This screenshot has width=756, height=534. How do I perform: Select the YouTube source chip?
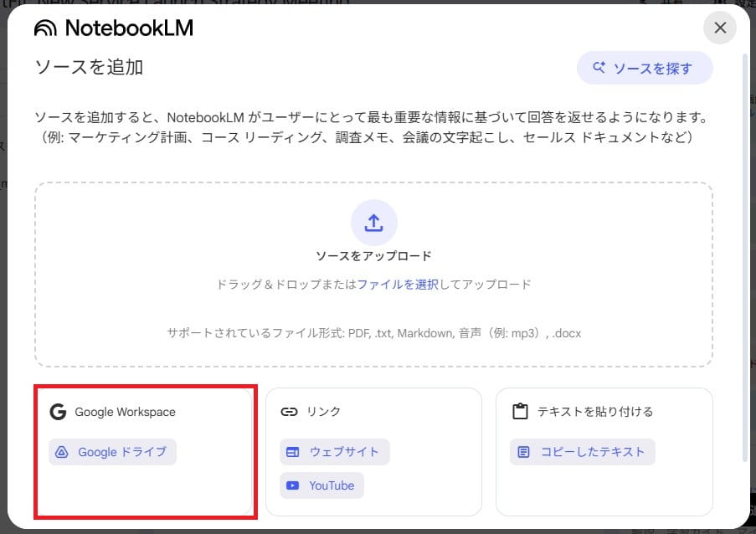pos(321,485)
